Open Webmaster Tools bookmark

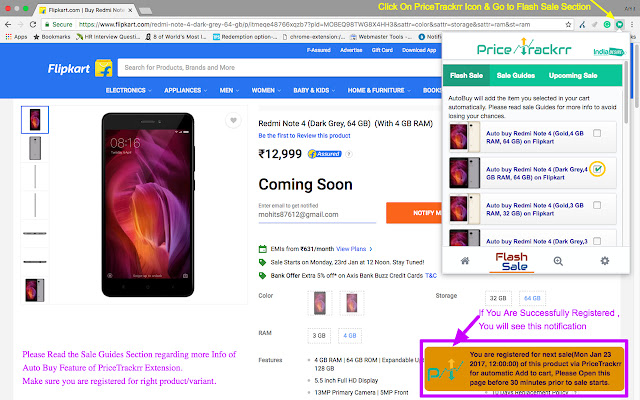pos(381,37)
